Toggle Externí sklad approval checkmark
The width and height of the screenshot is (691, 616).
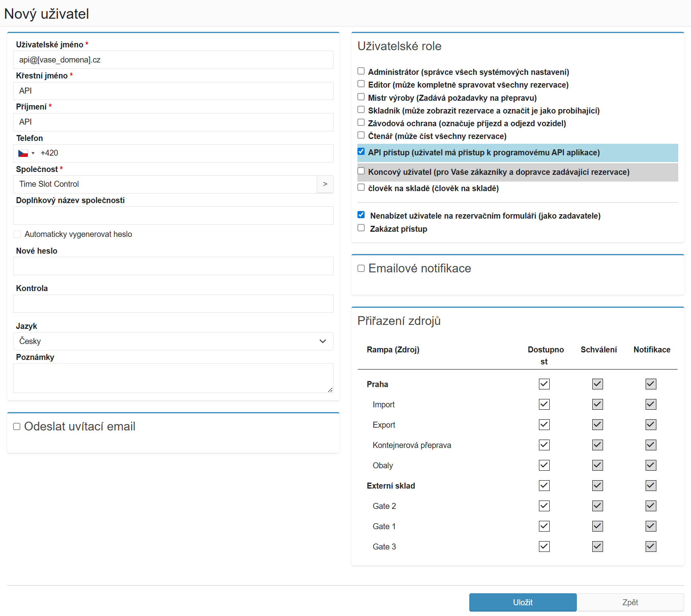597,485
